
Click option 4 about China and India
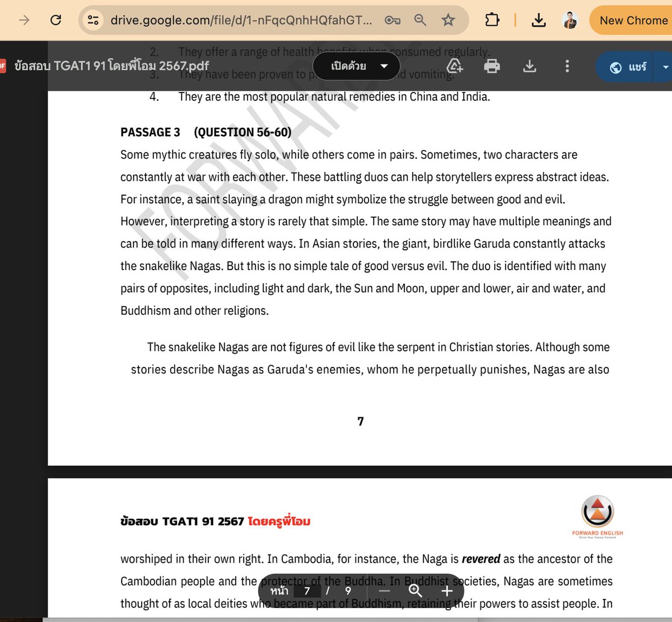(x=319, y=96)
